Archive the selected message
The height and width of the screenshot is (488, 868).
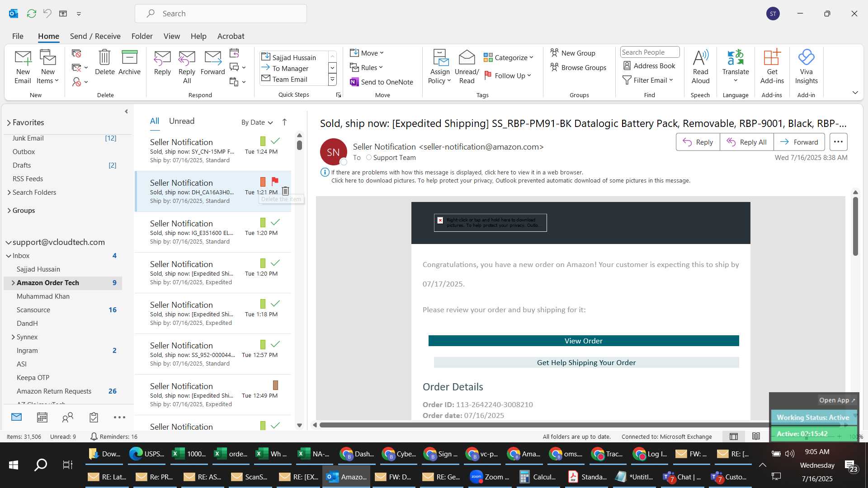[x=129, y=62]
